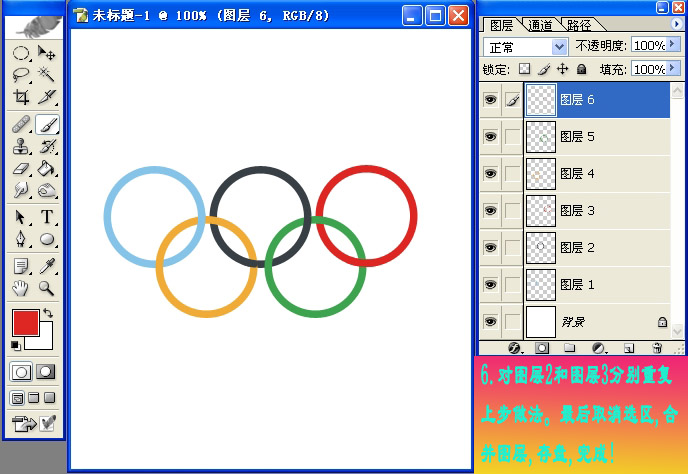
Task: Select the Brush tool
Action: (47, 125)
